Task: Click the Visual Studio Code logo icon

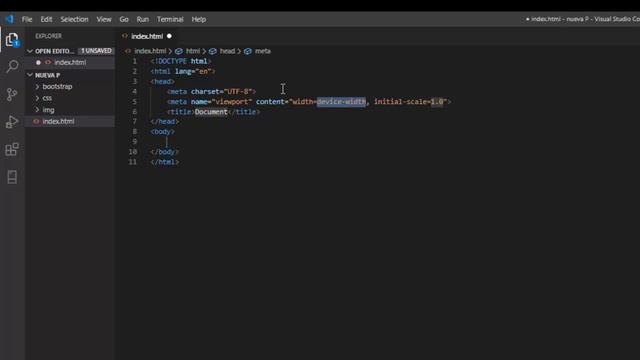Action: 9,19
